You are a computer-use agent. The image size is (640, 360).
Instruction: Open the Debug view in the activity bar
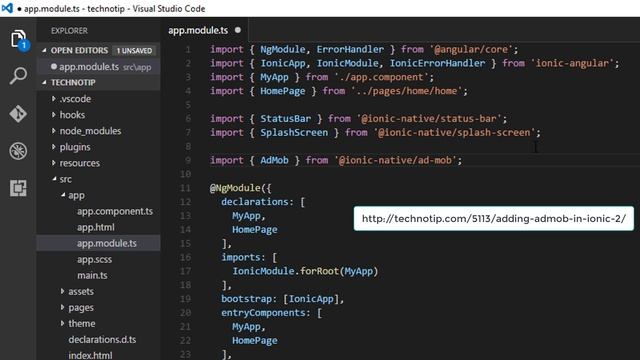18,151
